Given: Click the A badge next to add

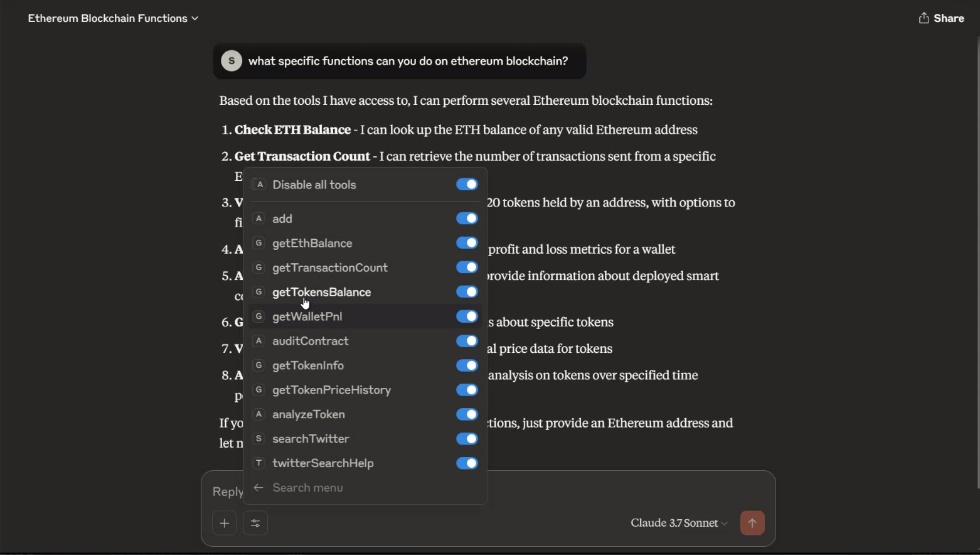Looking at the screenshot, I should click(258, 218).
